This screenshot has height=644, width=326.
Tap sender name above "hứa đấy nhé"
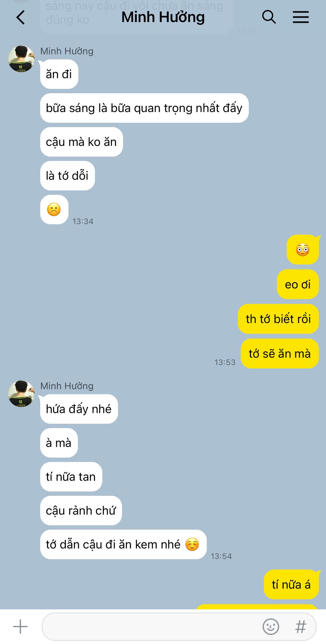tap(67, 386)
